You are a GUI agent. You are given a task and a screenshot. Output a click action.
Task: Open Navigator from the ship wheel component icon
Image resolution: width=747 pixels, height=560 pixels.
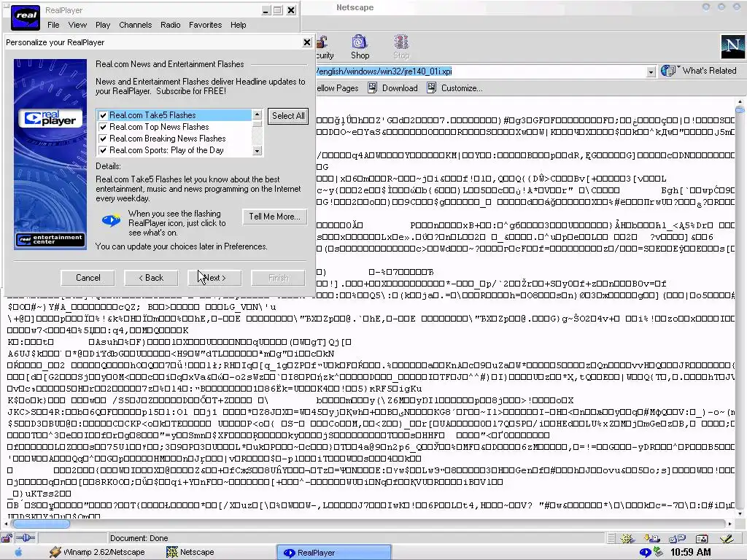627,539
